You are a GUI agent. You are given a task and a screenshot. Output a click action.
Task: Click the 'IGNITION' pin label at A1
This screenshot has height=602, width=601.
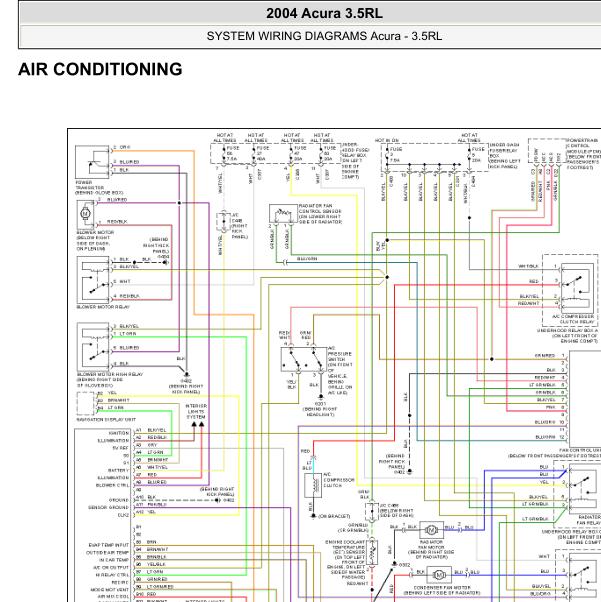point(119,433)
